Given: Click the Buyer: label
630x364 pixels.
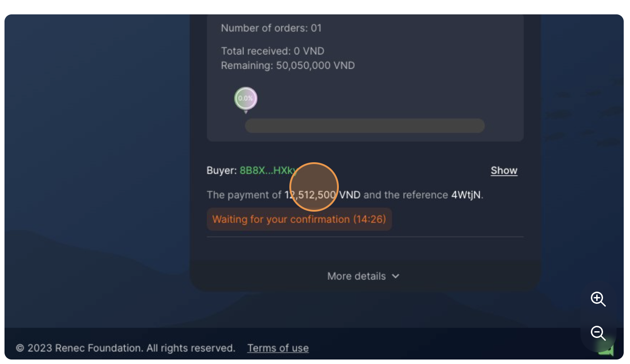Looking at the screenshot, I should coord(221,170).
